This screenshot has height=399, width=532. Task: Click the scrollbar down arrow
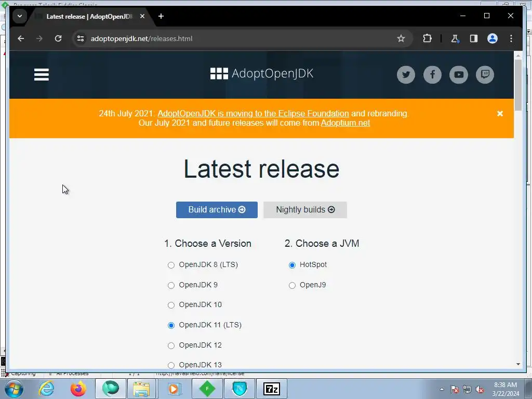coord(518,364)
